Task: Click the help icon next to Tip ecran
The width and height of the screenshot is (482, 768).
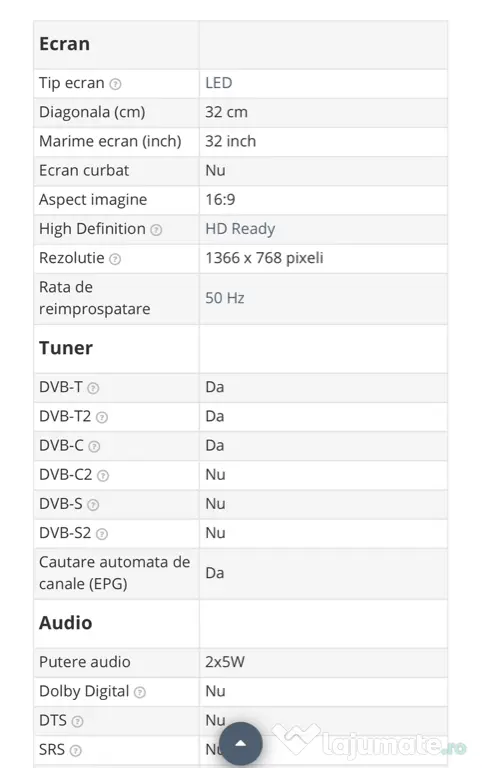Action: point(115,84)
